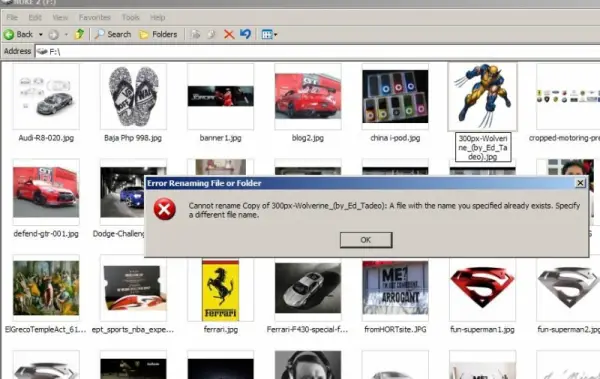Select the headphones man thumbnail in bottom row
Image resolution: width=600 pixels, height=379 pixels.
coord(308,365)
